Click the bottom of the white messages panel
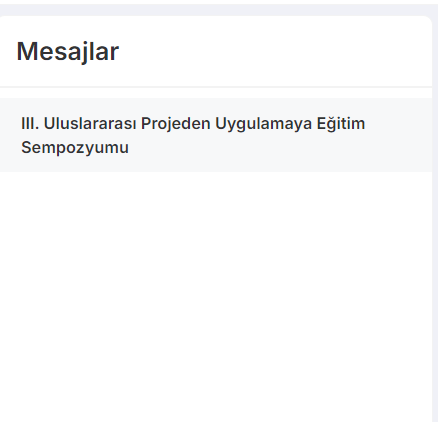The height and width of the screenshot is (422, 438). tap(216, 412)
